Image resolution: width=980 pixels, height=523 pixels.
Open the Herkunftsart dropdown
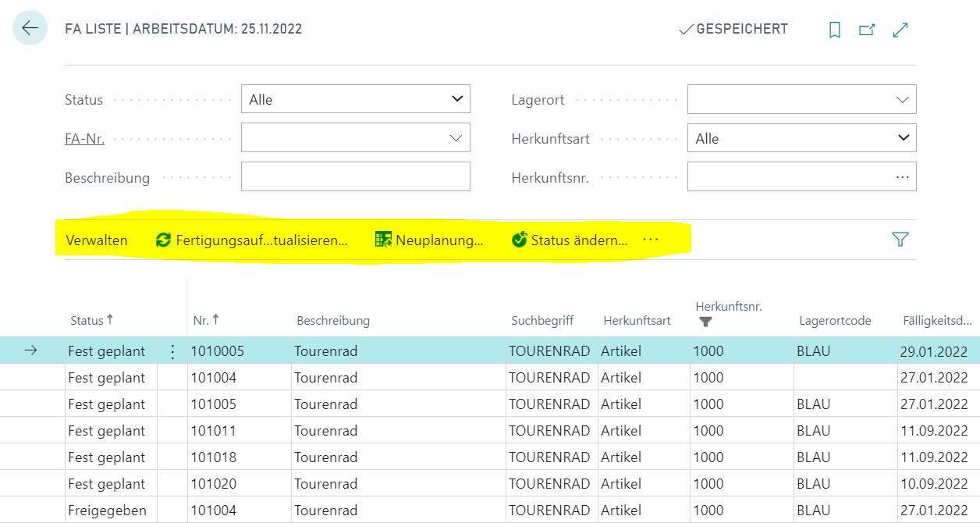(801, 138)
